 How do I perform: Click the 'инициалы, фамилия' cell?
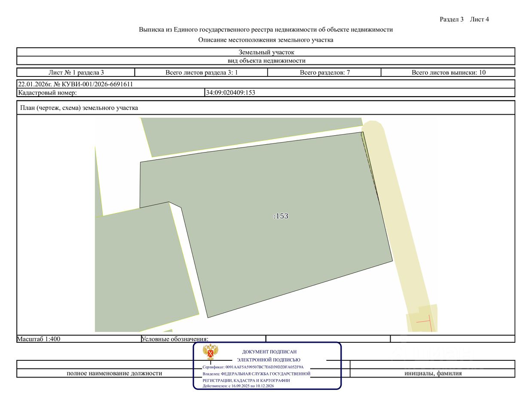(433, 373)
